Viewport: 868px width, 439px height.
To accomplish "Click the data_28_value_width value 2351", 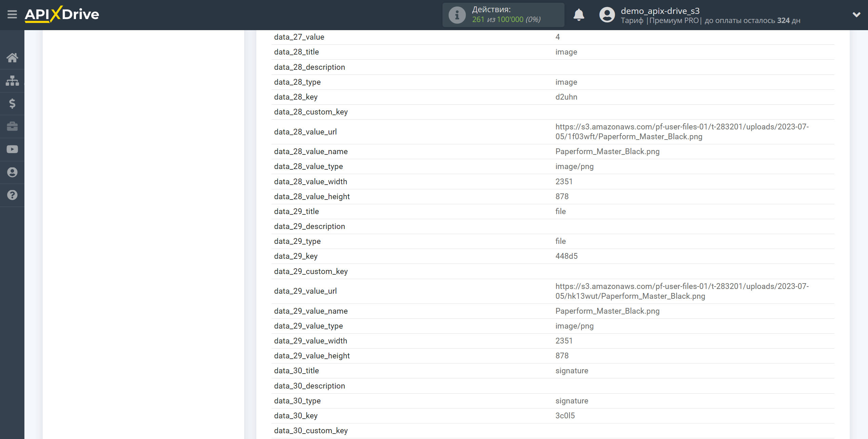I will [x=564, y=182].
